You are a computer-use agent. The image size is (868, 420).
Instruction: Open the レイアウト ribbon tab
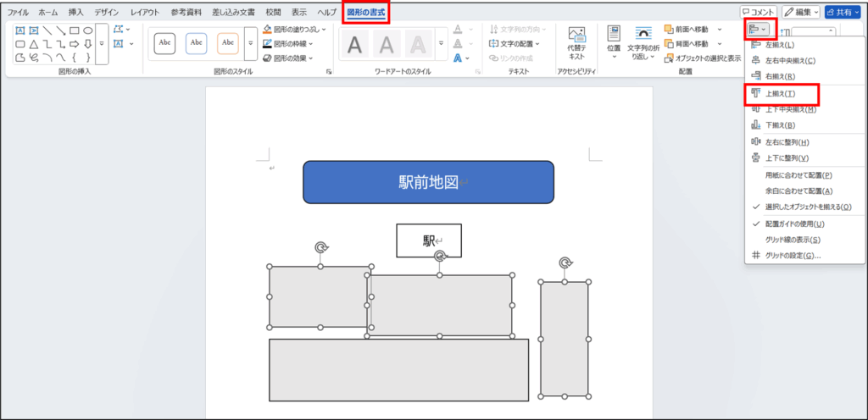144,13
